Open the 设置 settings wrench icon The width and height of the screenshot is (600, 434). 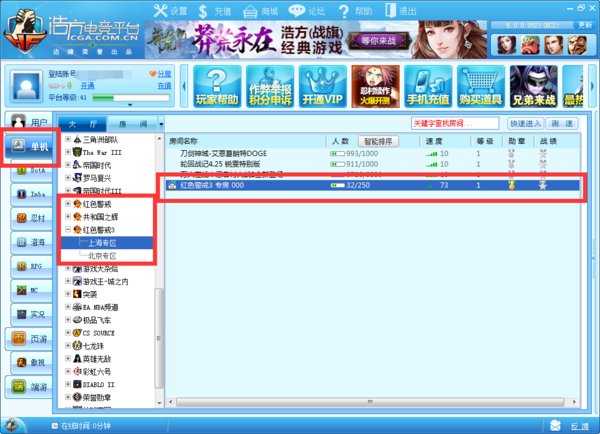[160, 11]
